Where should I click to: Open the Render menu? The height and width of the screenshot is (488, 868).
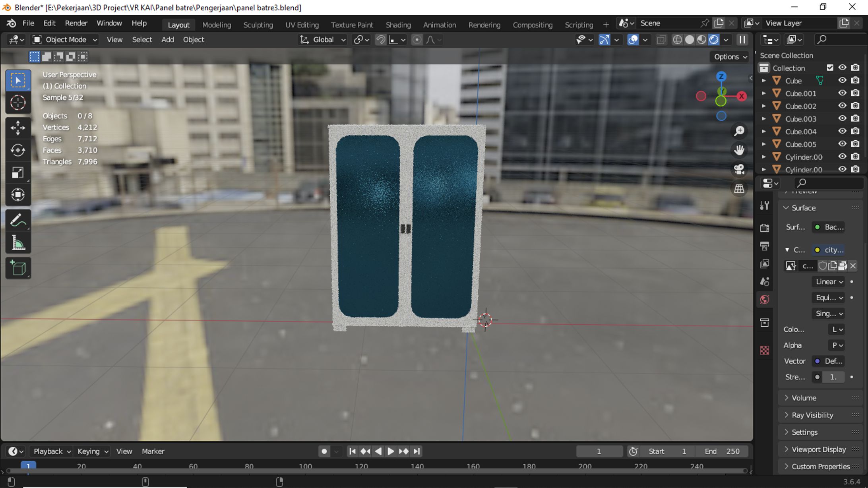pos(76,23)
